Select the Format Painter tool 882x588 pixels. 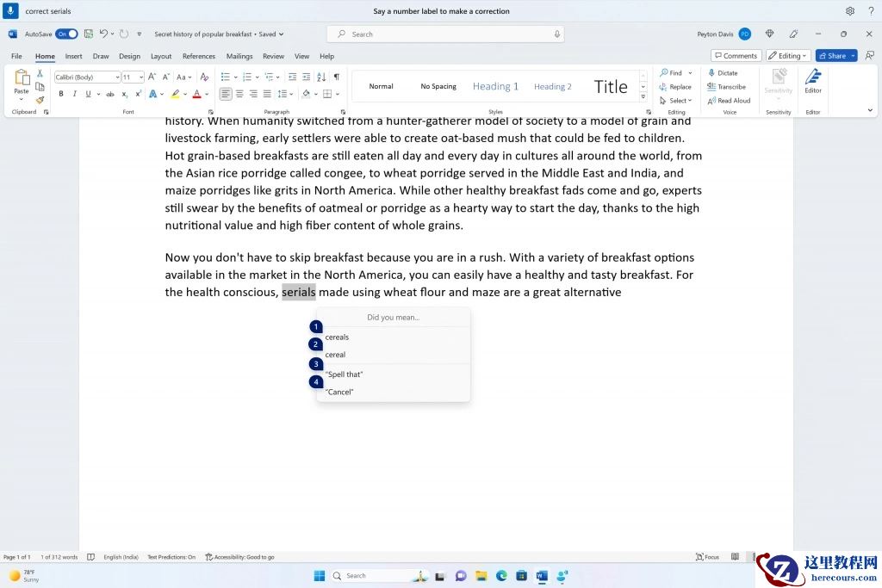[x=40, y=100]
